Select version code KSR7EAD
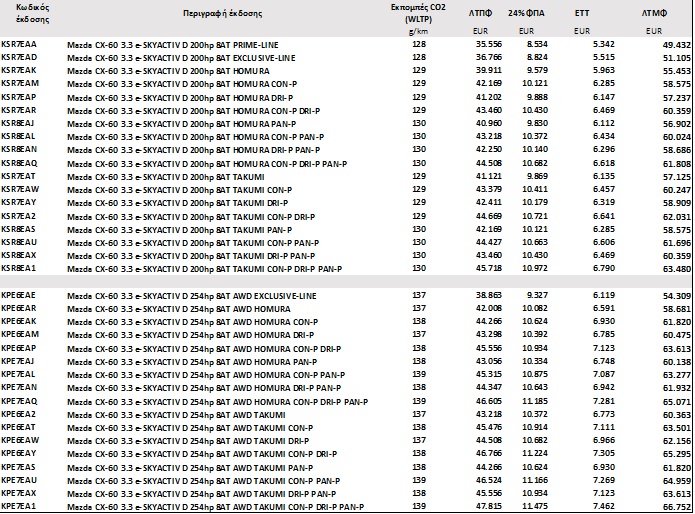 coord(19,57)
